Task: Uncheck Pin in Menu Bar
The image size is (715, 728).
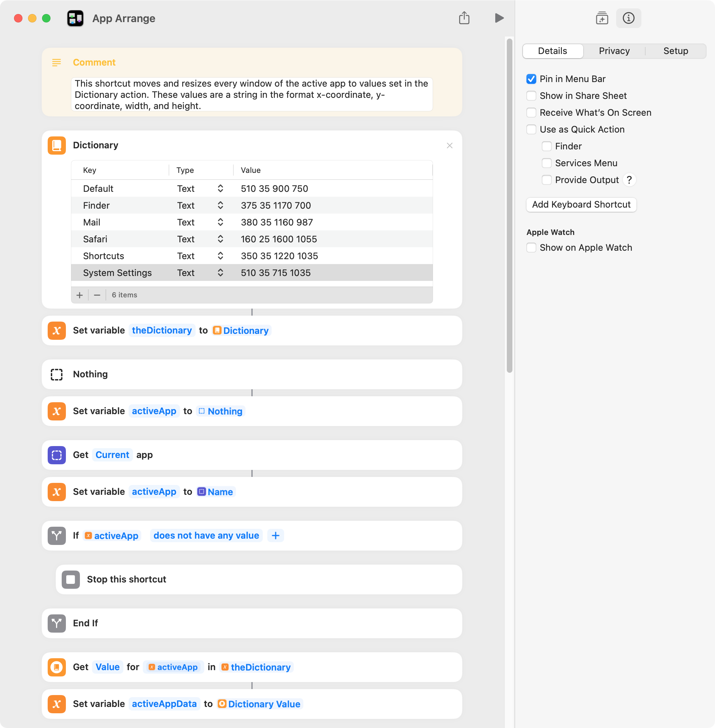Action: [x=531, y=79]
